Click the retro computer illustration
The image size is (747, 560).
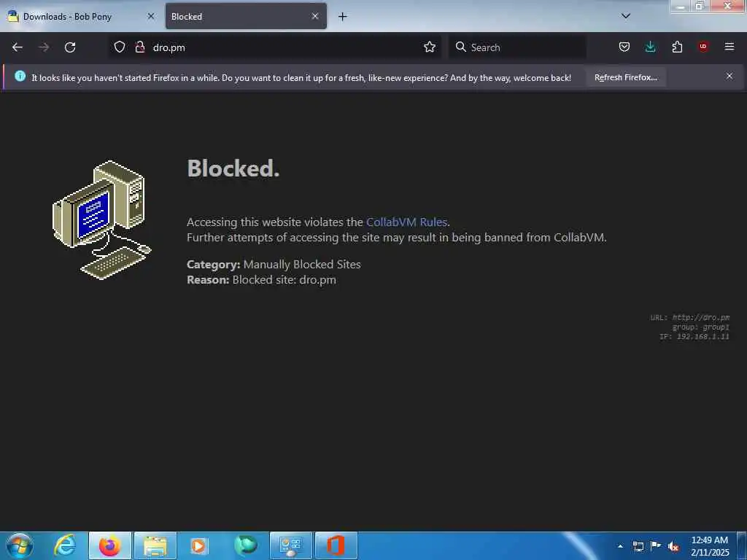pyautogui.click(x=101, y=220)
